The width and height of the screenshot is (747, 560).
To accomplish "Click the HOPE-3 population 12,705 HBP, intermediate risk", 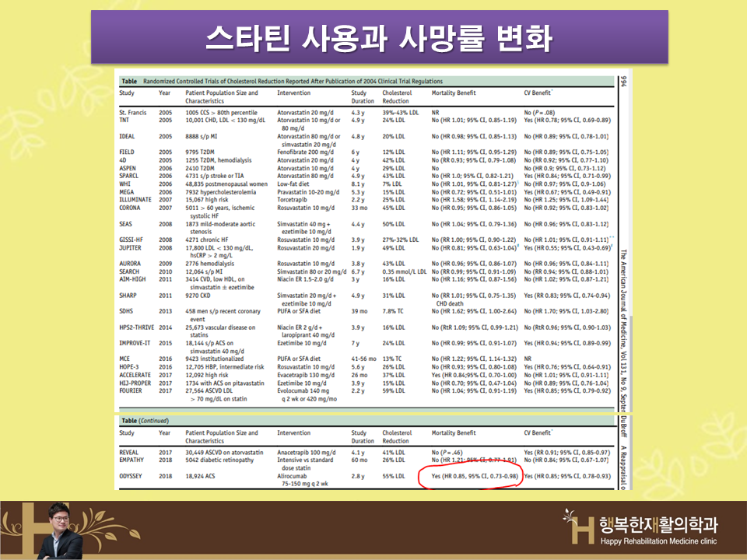I will [225, 367].
